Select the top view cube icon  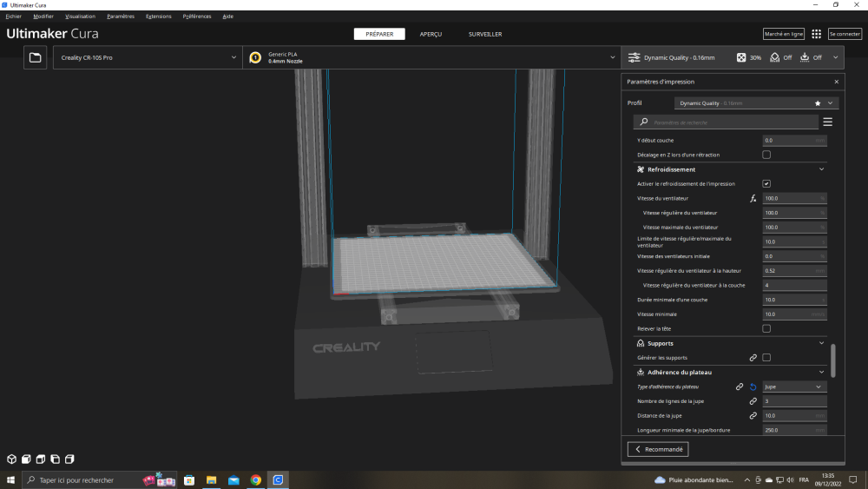point(41,459)
